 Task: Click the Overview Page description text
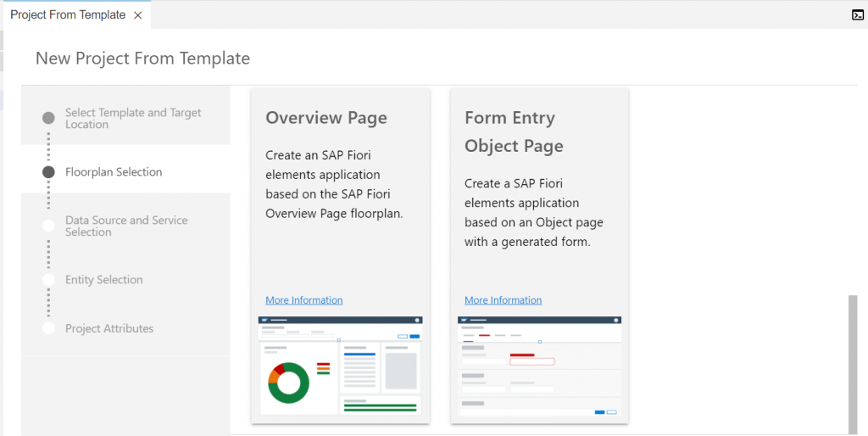pos(334,184)
